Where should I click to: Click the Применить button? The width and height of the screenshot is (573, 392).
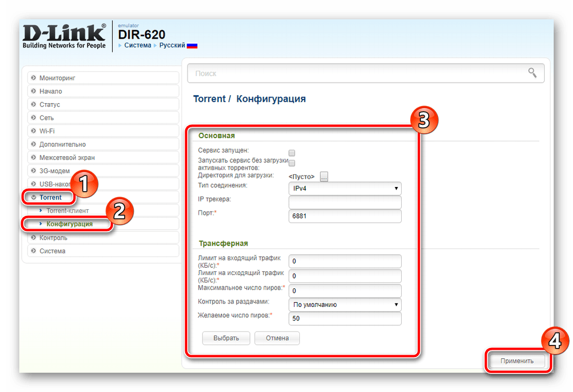[x=517, y=361]
